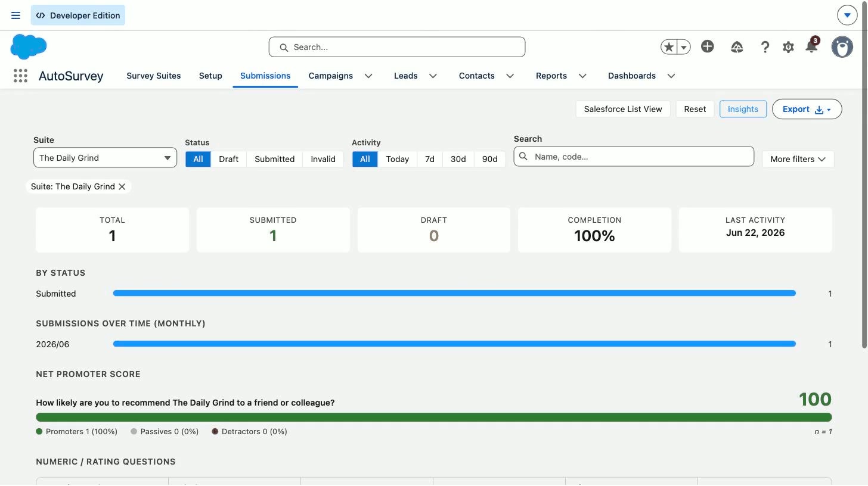Viewport: 868px width, 486px height.
Task: Click the COMPLETION 100% card
Action: (594, 230)
